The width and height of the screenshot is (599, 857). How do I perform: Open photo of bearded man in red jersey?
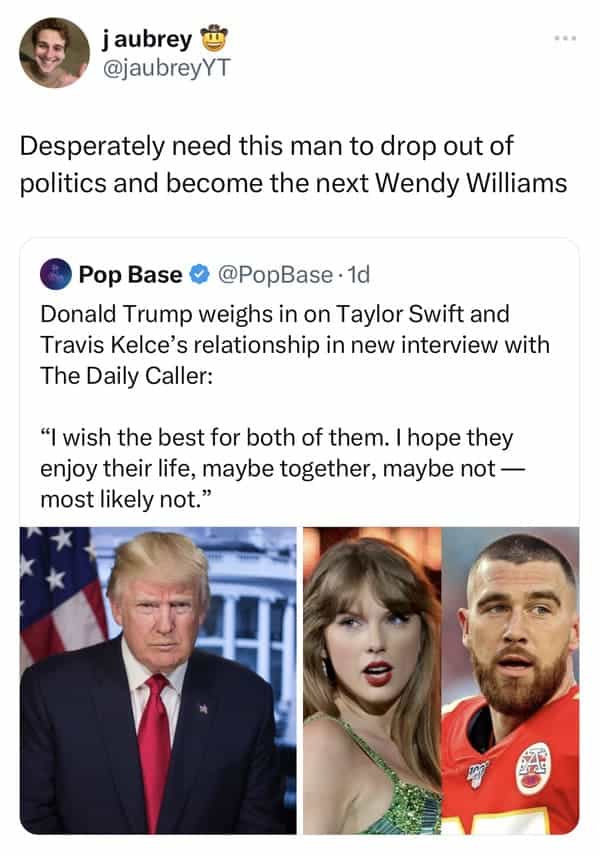click(x=510, y=680)
